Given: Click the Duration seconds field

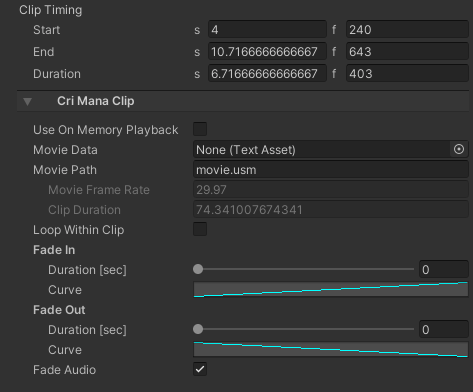Looking at the screenshot, I should click(267, 73).
